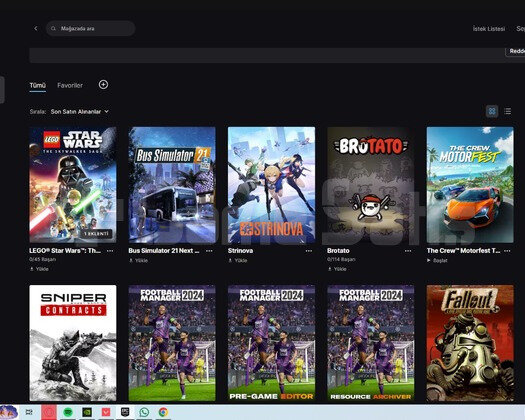Click the 'Bus Simulator 21 Next ...' title
This screenshot has height=420, width=525.
click(164, 251)
